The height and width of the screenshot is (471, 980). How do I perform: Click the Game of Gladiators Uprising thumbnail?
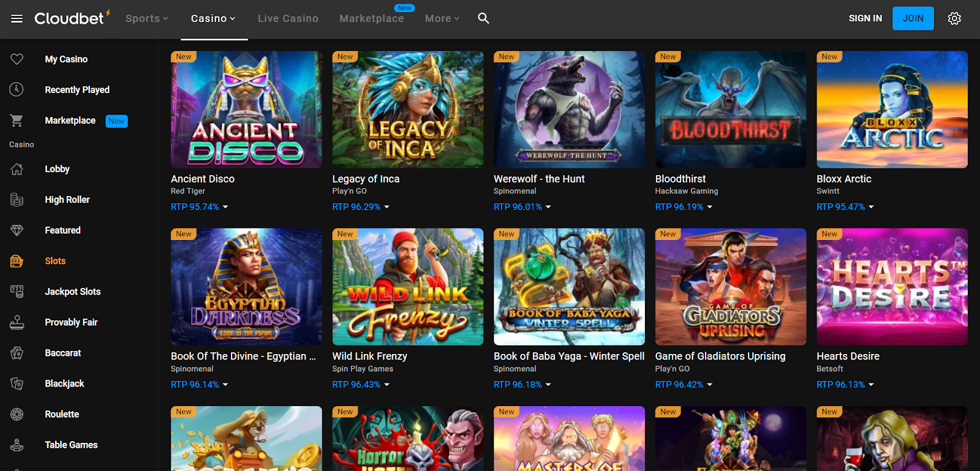[731, 287]
